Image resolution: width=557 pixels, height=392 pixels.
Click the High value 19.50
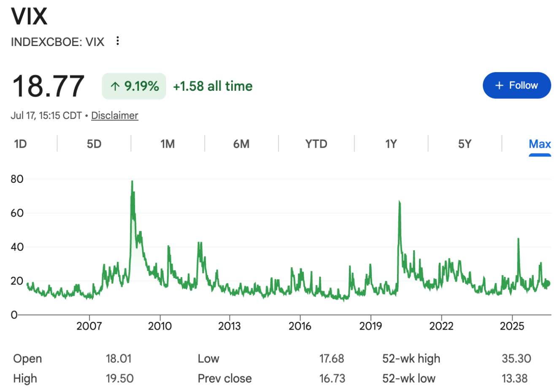click(120, 378)
